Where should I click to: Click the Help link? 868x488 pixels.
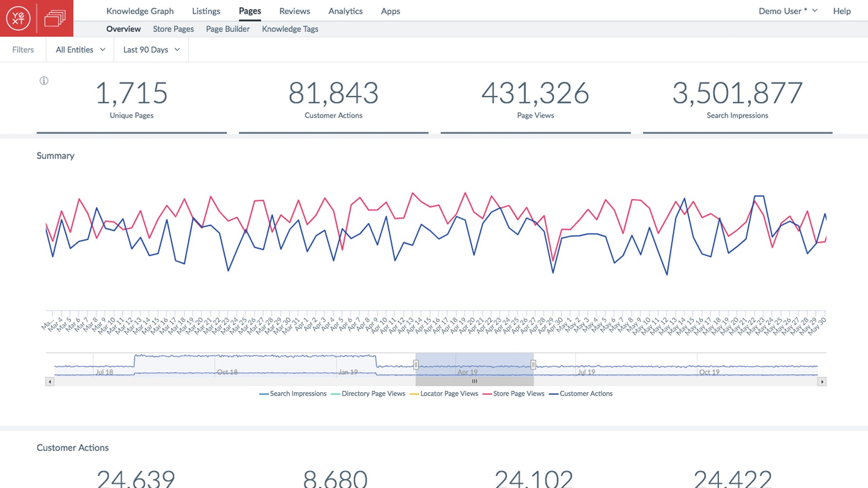tap(842, 11)
